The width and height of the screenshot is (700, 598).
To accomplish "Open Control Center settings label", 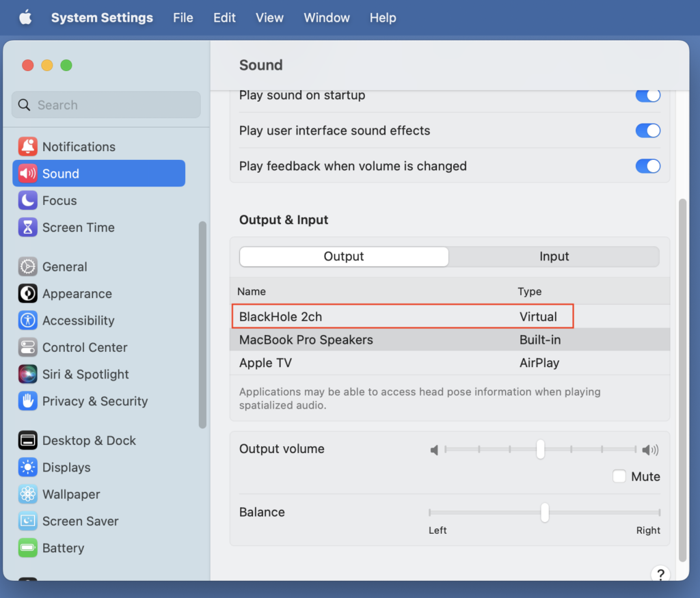I will pos(85,347).
